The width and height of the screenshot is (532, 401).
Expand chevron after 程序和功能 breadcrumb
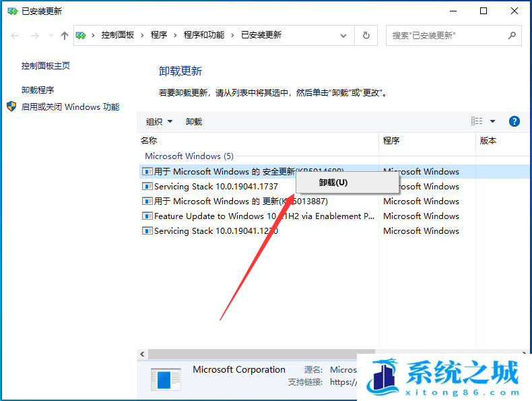coord(232,35)
